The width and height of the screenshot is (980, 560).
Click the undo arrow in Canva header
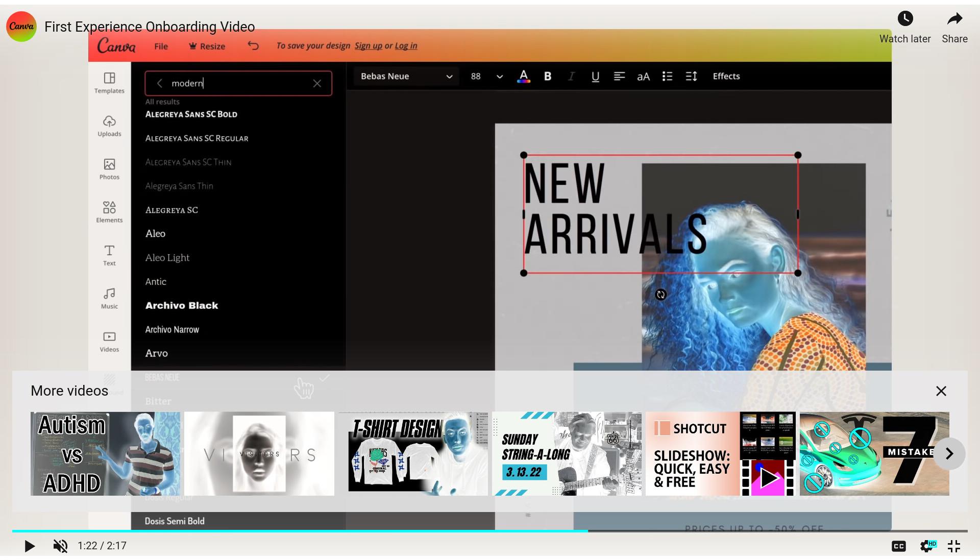pos(253,45)
